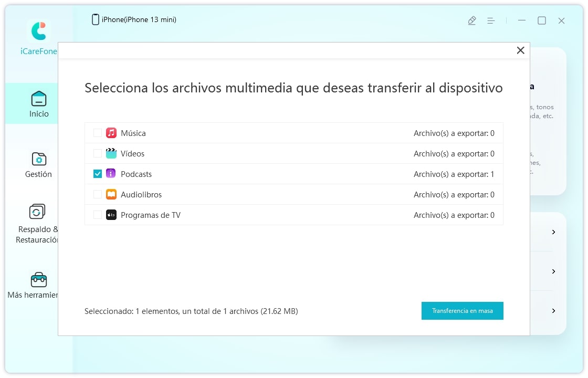Expand the first background chevron arrow

(x=553, y=232)
